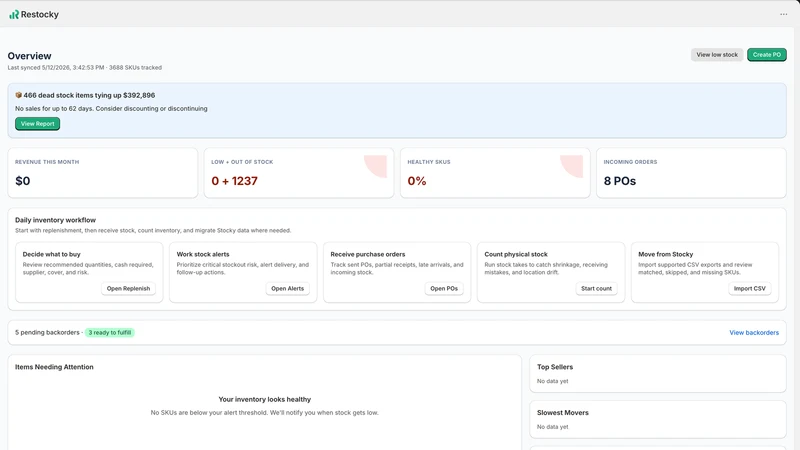Viewport: 800px width, 450px height.
Task: Click the '8 POs' value
Action: (x=619, y=181)
